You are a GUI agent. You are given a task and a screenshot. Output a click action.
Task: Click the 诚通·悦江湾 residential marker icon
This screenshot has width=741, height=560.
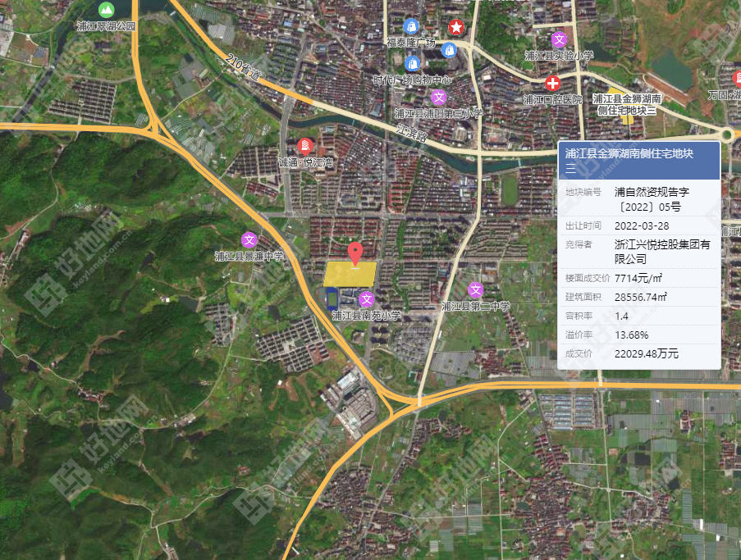305,147
